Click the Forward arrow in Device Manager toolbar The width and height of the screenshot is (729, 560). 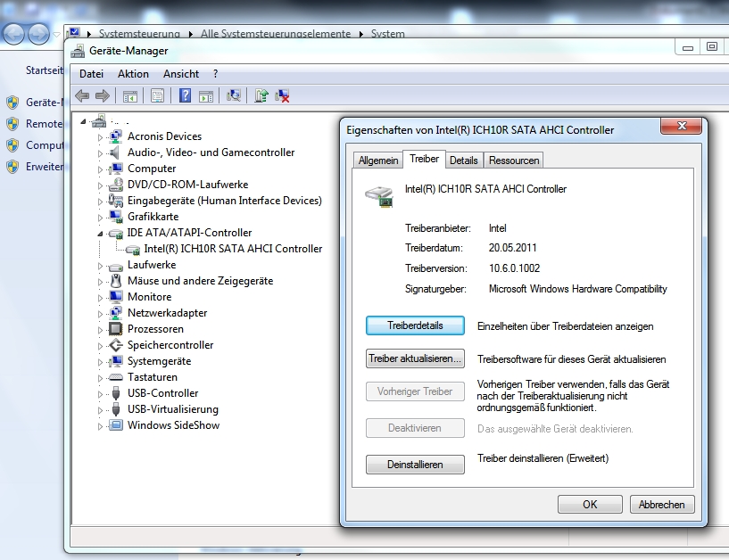click(x=102, y=96)
